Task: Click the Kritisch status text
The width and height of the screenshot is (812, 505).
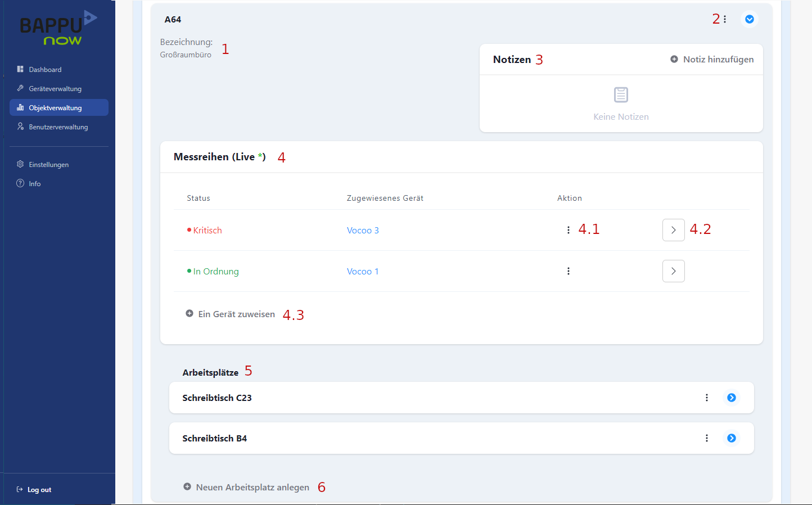Action: coord(207,230)
